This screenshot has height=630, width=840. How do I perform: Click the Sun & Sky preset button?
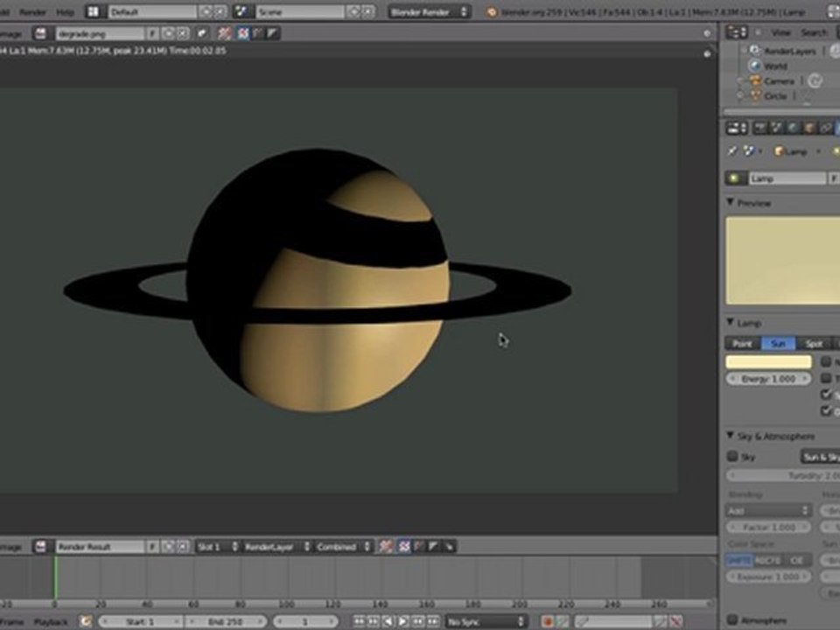click(820, 457)
